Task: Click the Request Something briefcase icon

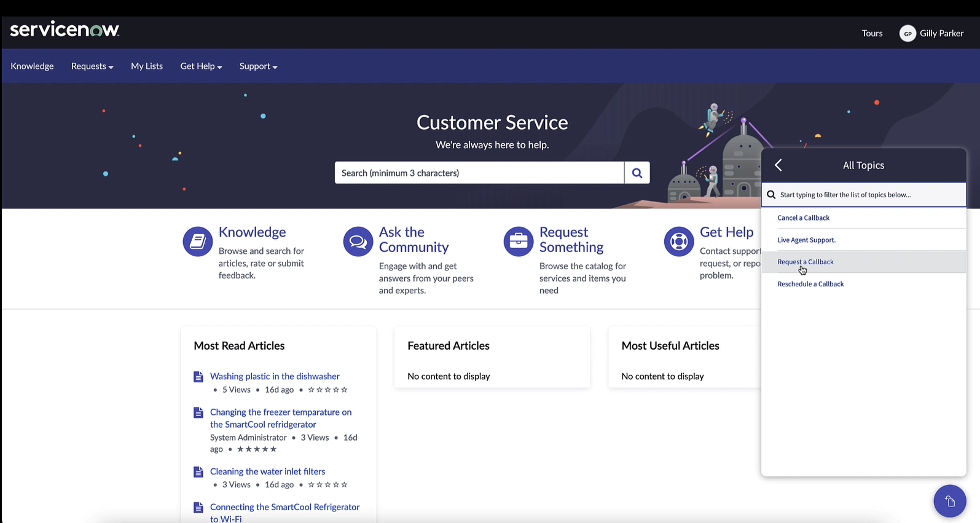Action: coord(519,242)
